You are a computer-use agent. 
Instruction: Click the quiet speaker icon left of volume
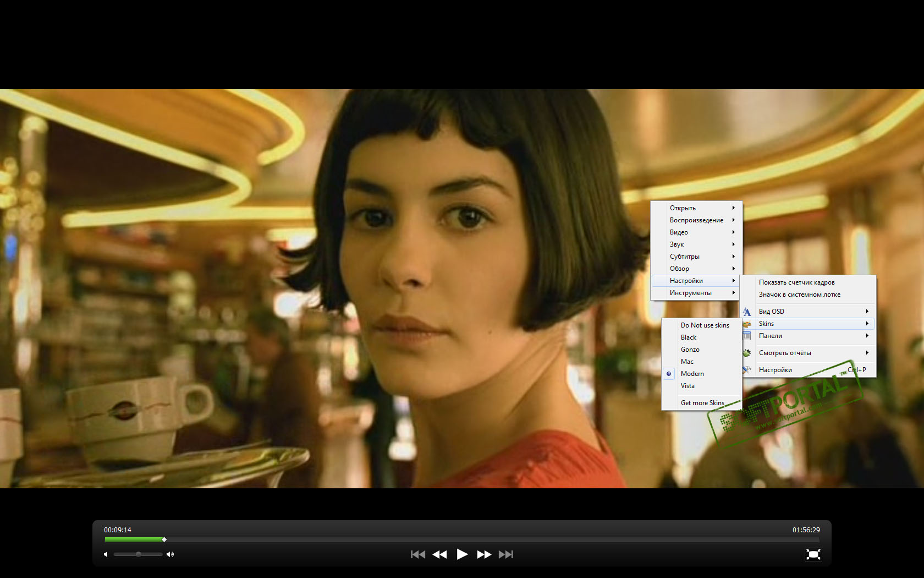(x=106, y=554)
